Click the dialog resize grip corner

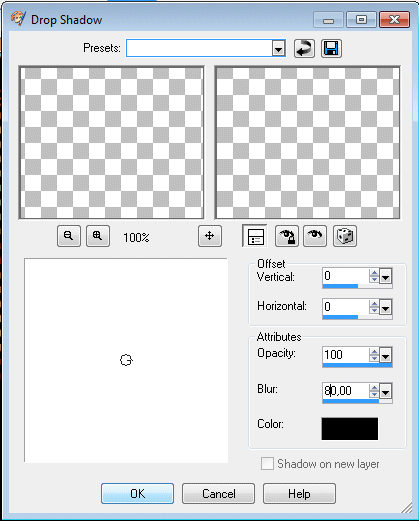407,508
